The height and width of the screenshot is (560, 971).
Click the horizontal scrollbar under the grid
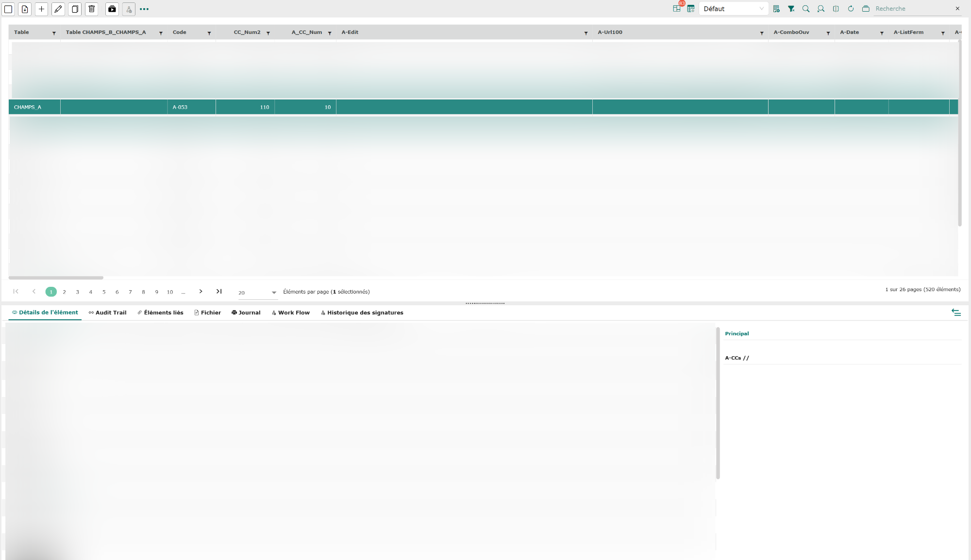[x=56, y=278]
